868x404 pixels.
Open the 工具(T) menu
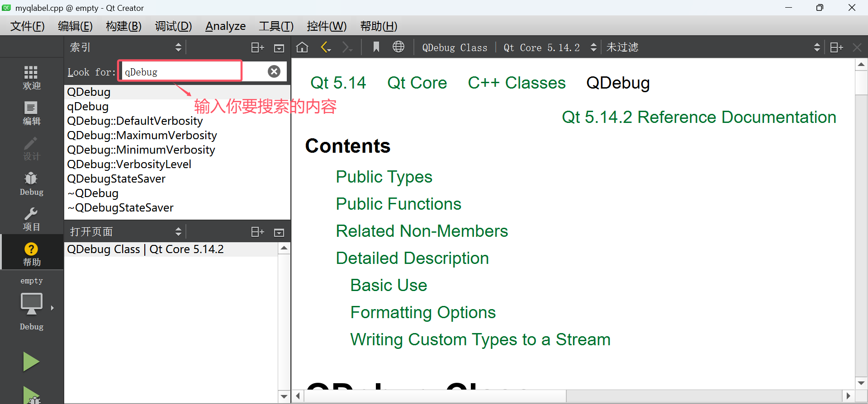(276, 26)
